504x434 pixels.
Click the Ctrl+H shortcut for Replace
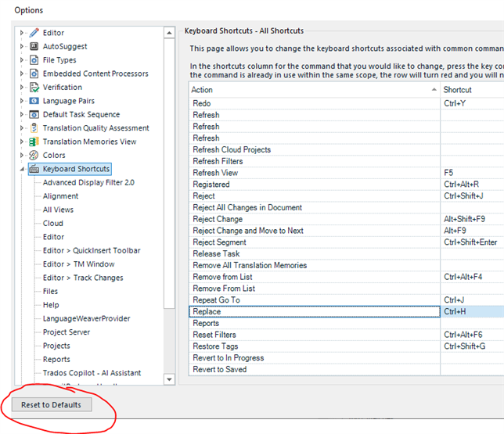point(472,311)
